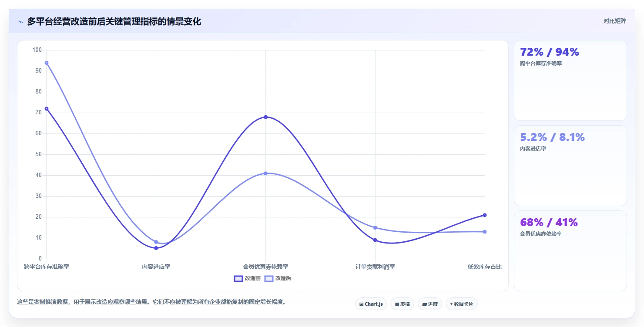
Task: Click the 对比矩阵 label in header
Action: (615, 21)
